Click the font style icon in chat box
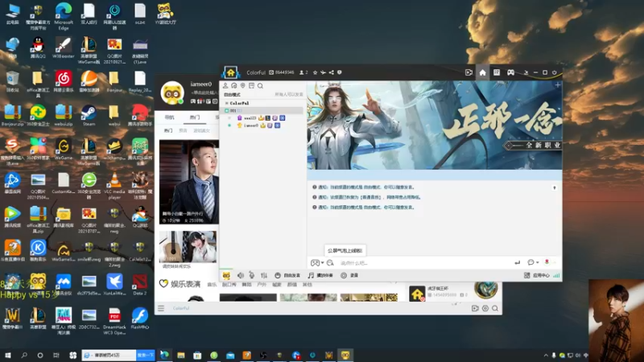Viewport: 644px width, 362px height. pyautogui.click(x=330, y=263)
